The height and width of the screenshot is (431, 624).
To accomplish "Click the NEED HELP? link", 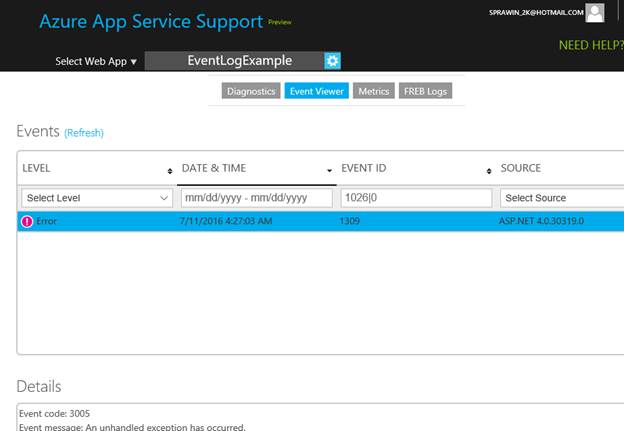I will tap(591, 45).
